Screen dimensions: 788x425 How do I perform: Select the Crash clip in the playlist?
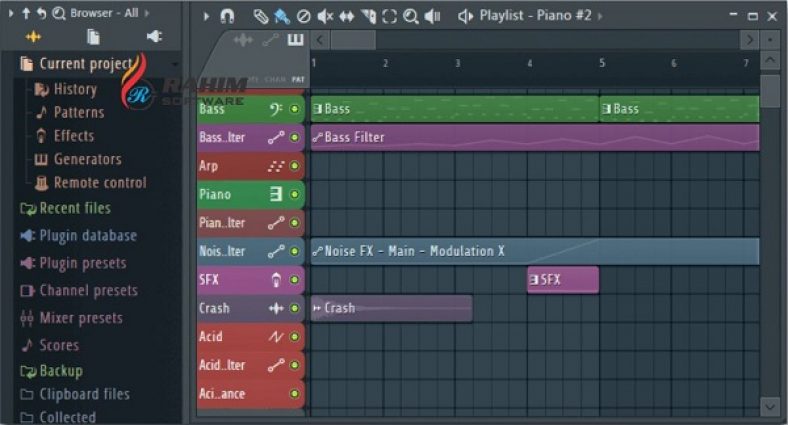tap(391, 308)
